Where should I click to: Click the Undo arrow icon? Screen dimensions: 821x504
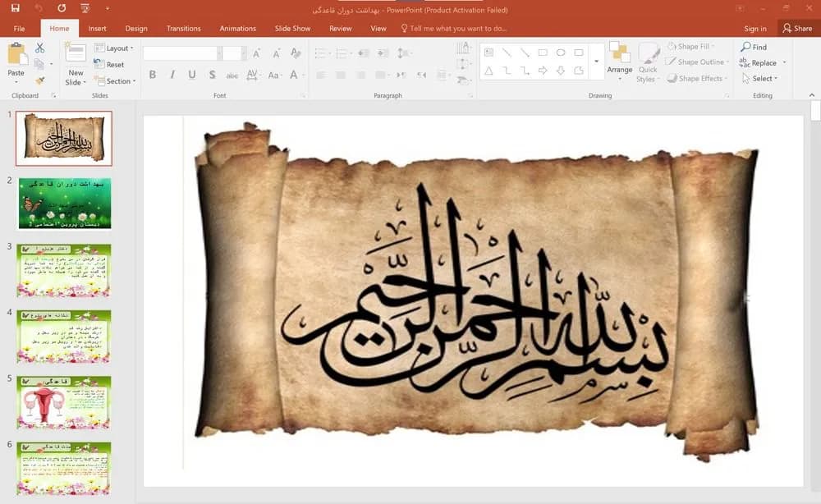(39, 8)
